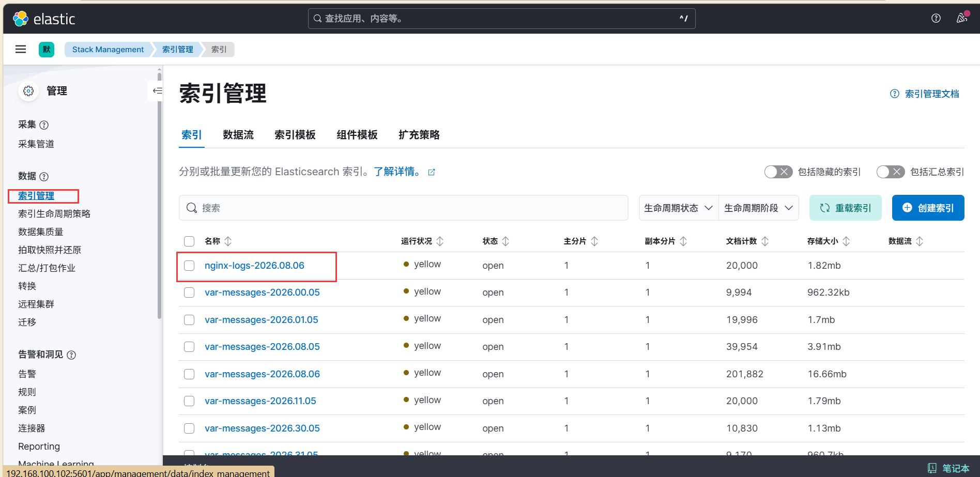Click the global 查找应用、内容等 search bar
The height and width of the screenshot is (477, 980).
coord(502,19)
